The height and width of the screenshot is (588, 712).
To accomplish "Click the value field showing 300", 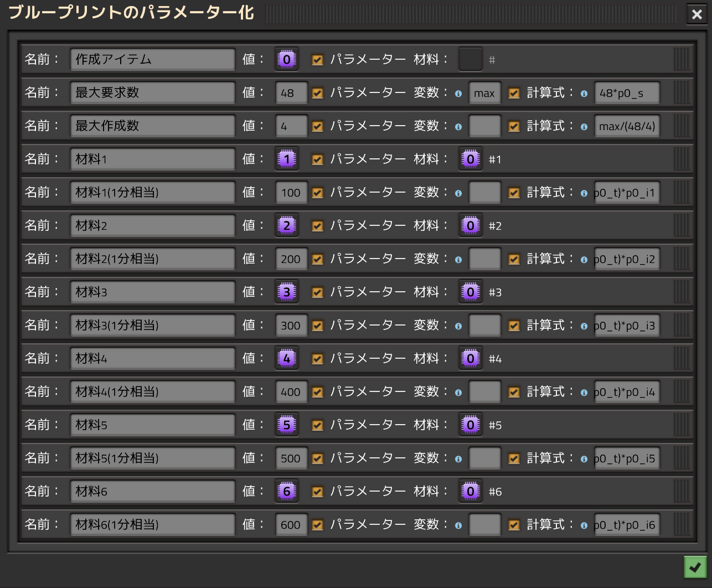I will (292, 326).
